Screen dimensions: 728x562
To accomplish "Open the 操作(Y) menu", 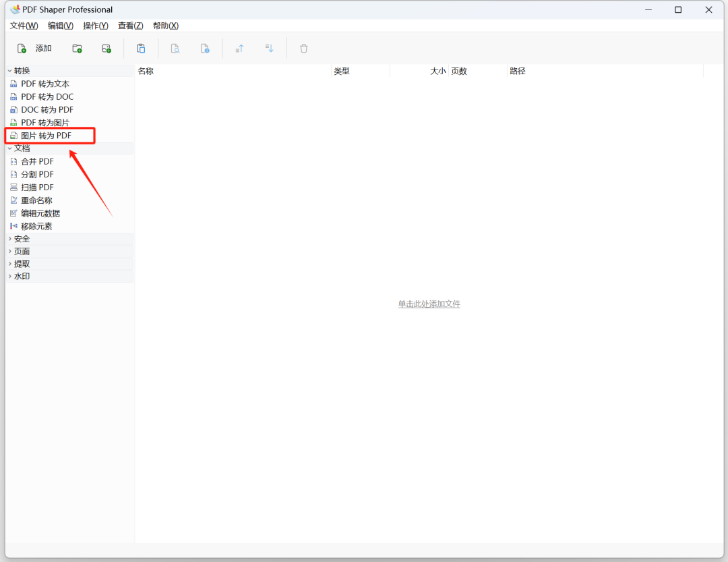I will tap(96, 26).
